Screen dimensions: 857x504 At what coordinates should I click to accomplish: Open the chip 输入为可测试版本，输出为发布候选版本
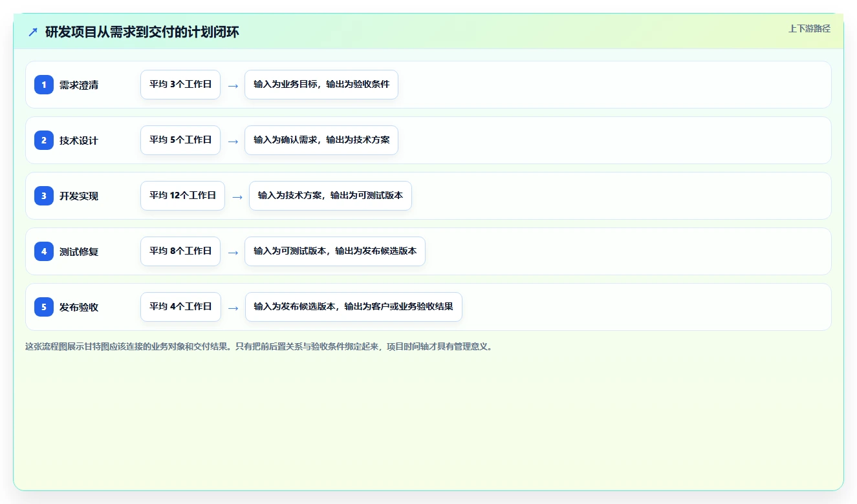coord(335,251)
